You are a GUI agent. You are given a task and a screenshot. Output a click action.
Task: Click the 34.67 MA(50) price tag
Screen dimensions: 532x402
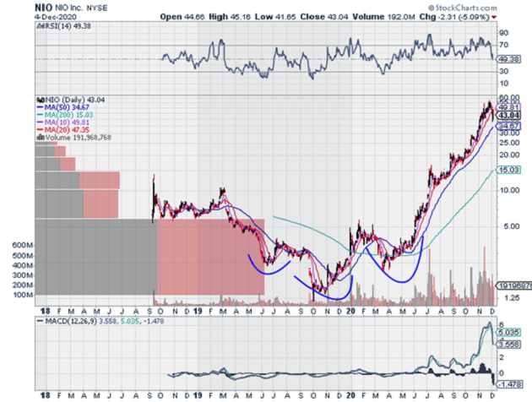[508, 126]
